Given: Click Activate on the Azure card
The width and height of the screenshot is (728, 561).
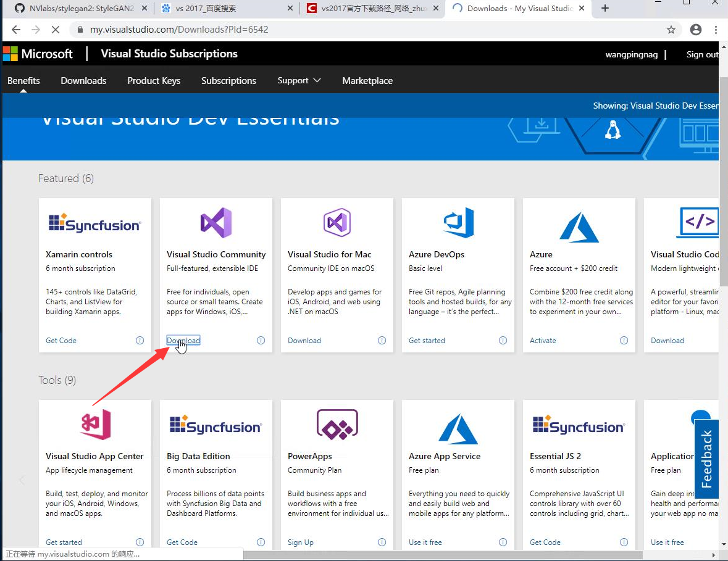Looking at the screenshot, I should pos(543,341).
